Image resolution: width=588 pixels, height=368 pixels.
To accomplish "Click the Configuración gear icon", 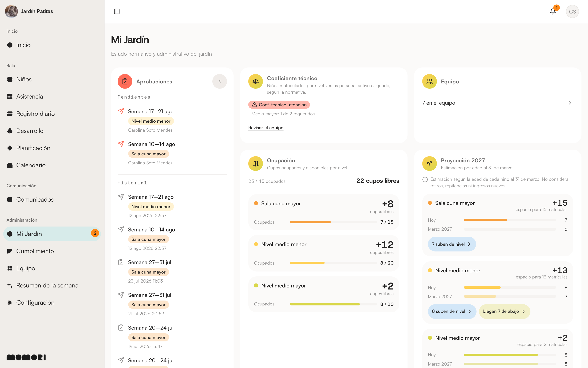I will pos(10,303).
